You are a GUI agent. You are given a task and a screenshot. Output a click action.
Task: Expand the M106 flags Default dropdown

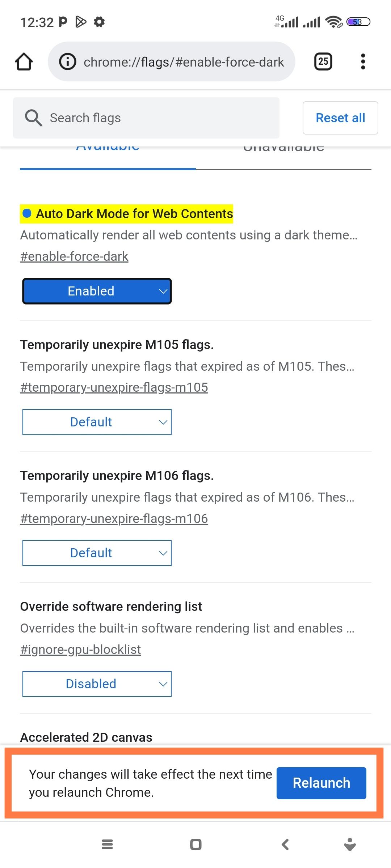[x=97, y=553]
